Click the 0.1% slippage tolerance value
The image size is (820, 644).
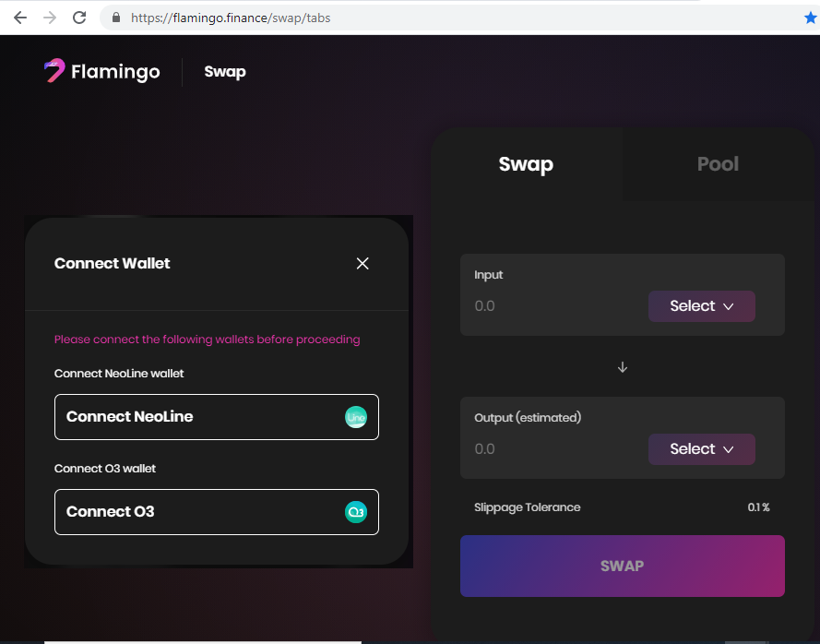(x=758, y=507)
